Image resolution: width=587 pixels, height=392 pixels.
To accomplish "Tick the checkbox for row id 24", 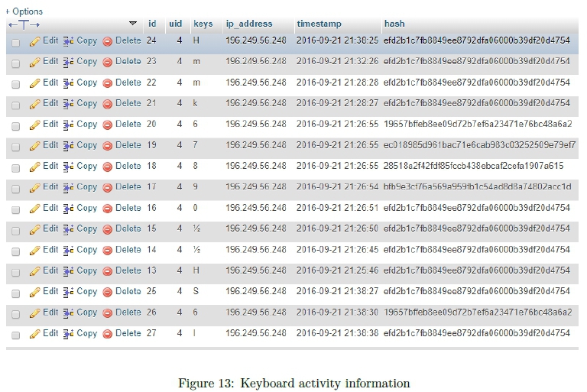I will (x=15, y=42).
